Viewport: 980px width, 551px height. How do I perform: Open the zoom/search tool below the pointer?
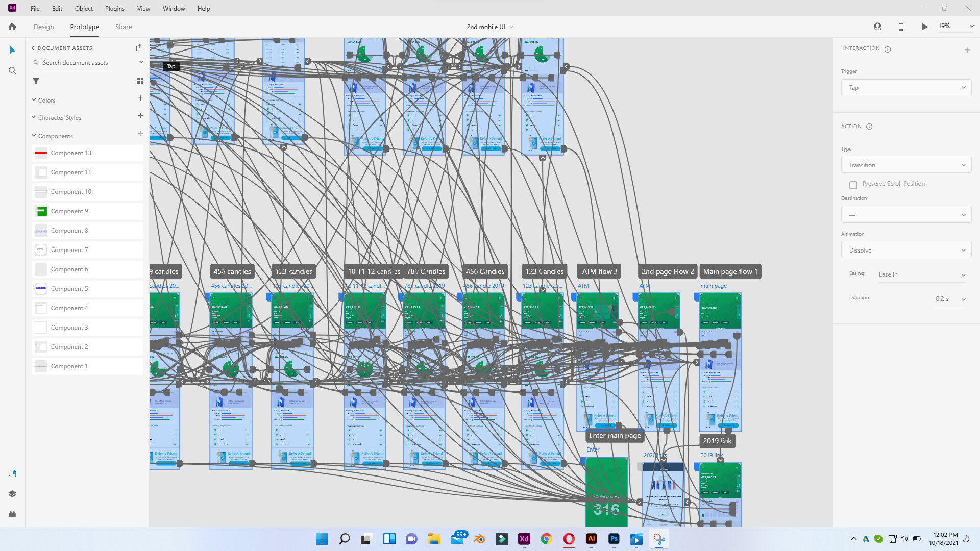[12, 70]
